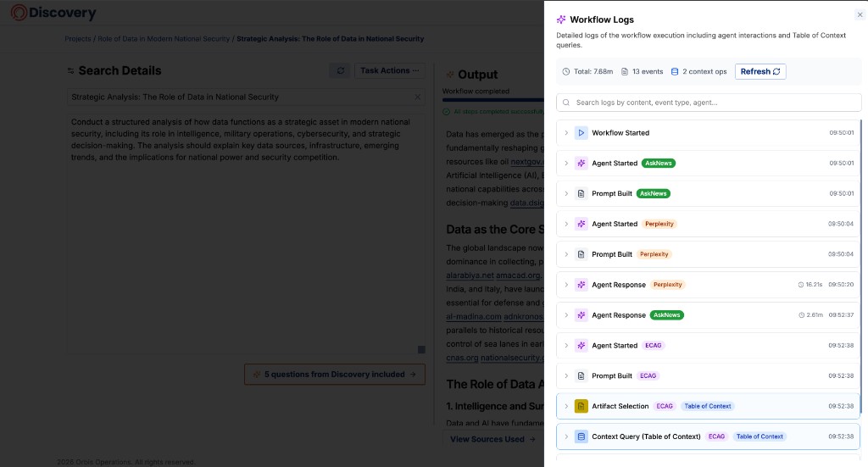Click the Discovery logo in the header

[x=53, y=12]
